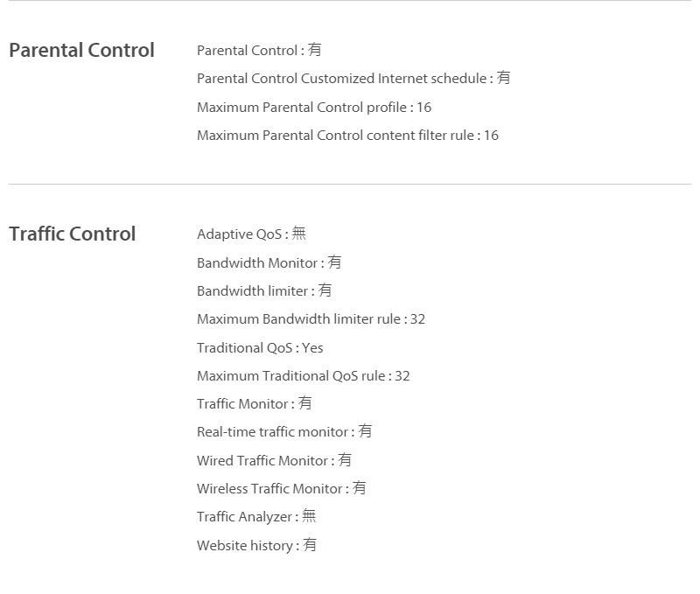Select Traditional QoS : Yes line

point(260,347)
